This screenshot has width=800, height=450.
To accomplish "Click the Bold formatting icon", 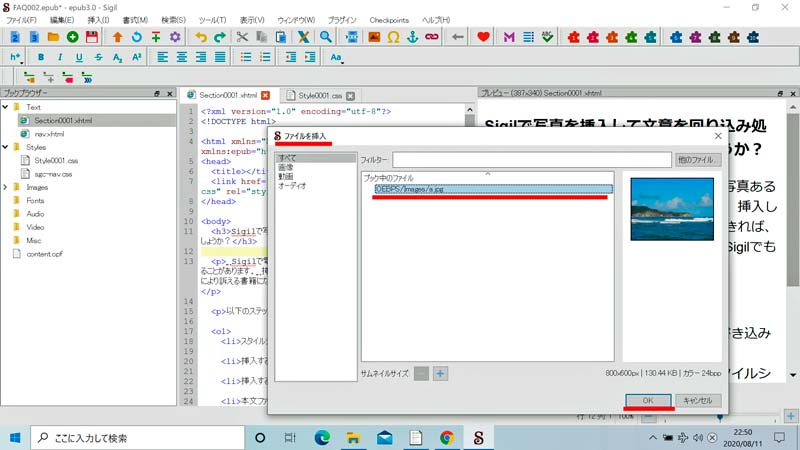I will (42, 57).
